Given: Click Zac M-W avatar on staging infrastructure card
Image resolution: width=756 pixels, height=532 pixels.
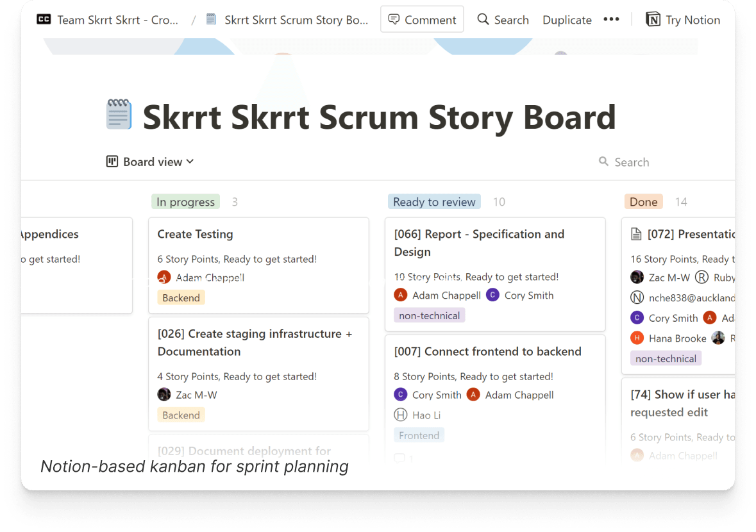Looking at the screenshot, I should coord(165,395).
